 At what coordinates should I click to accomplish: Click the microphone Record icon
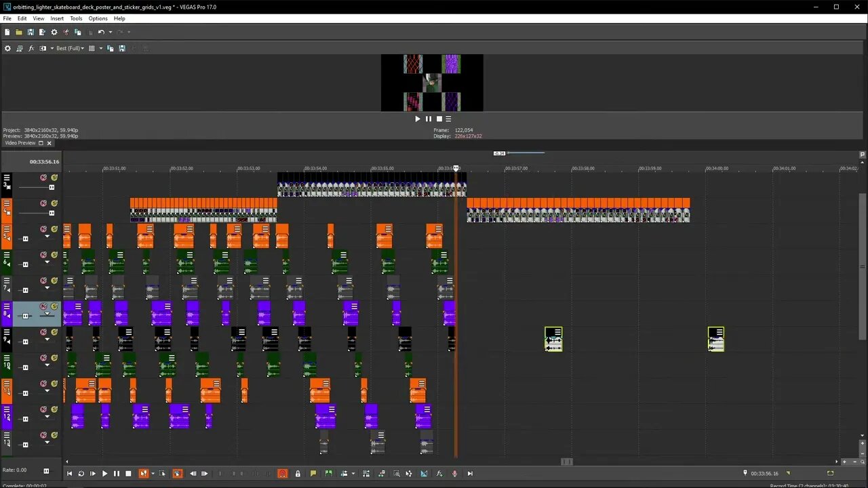455,474
